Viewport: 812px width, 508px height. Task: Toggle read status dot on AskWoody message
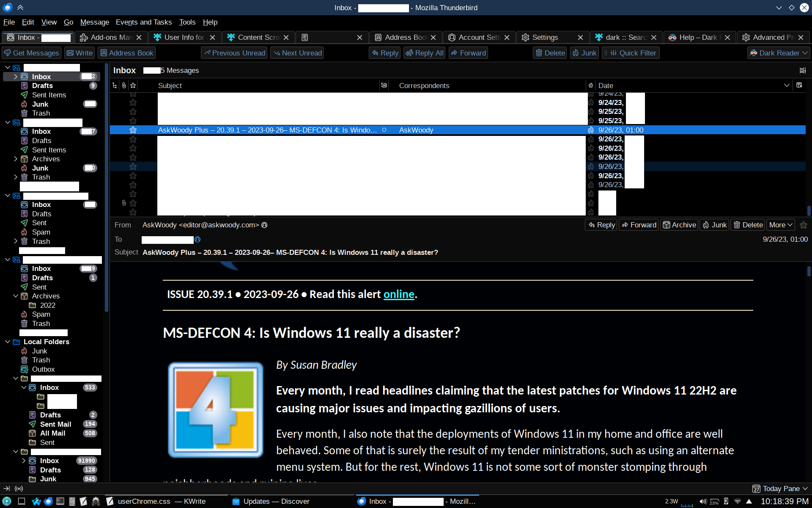pos(384,130)
